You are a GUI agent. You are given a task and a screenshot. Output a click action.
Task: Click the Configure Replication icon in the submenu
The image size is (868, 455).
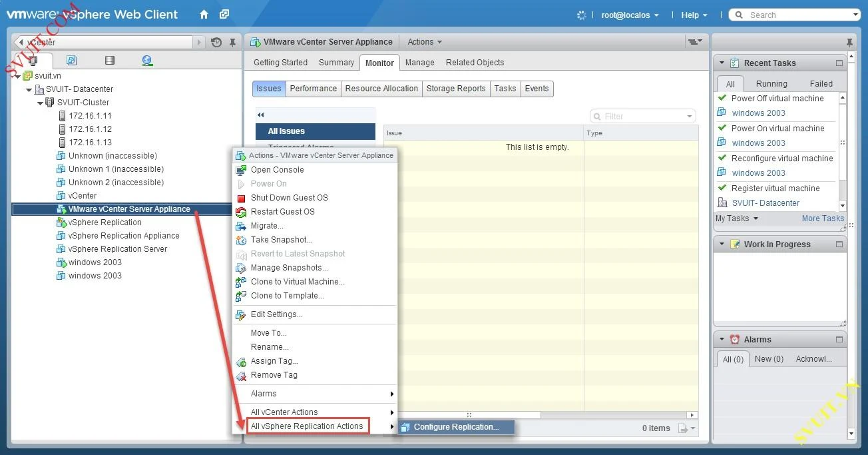405,427
